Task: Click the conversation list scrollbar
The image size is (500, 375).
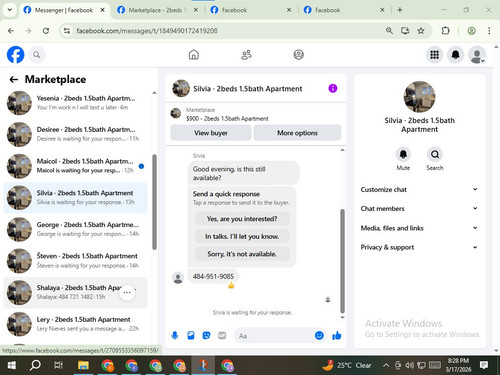Action: click(154, 202)
